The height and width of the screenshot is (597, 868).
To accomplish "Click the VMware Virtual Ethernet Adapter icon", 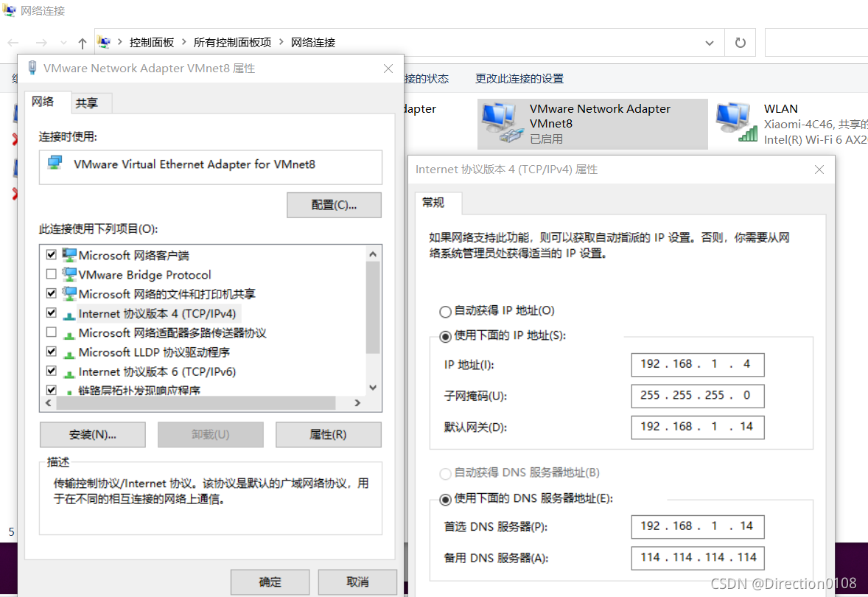I will tap(55, 164).
